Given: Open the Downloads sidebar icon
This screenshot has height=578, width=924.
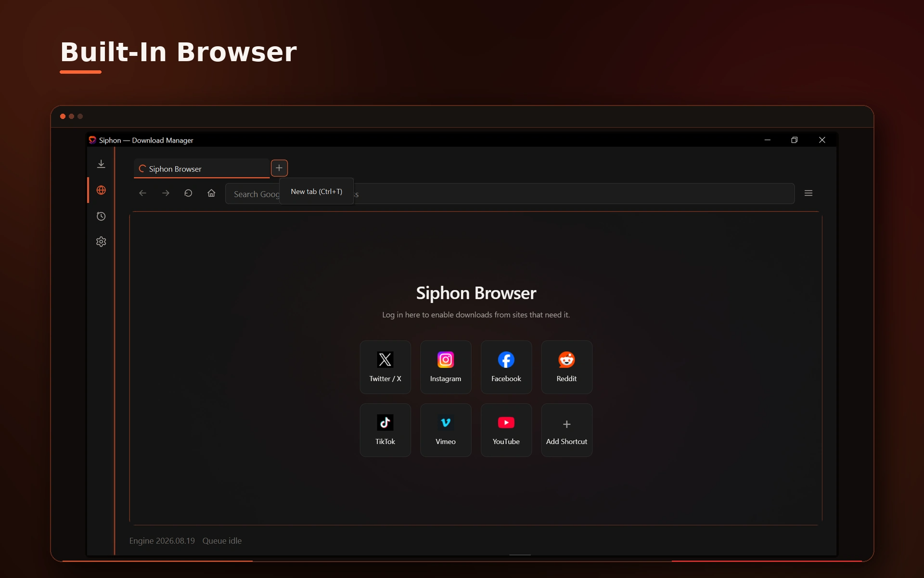Looking at the screenshot, I should tap(101, 164).
